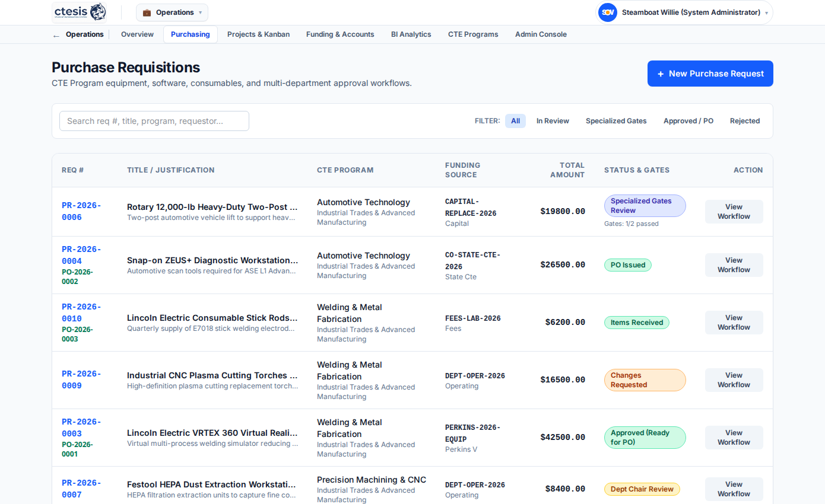The image size is (825, 504).
Task: Open requisition PR-2026-0010
Action: point(81,312)
